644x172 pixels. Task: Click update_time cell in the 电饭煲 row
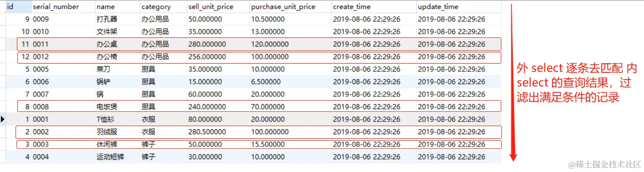459,107
